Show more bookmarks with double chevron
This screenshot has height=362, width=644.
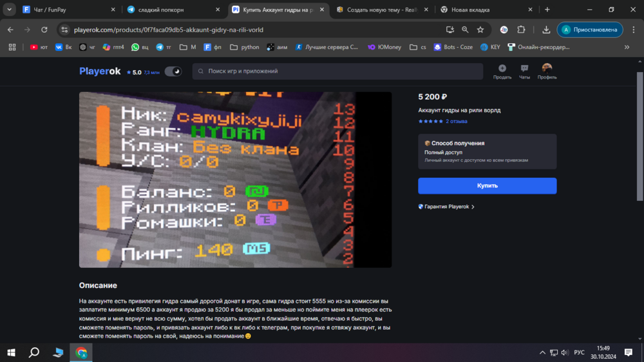tap(627, 47)
